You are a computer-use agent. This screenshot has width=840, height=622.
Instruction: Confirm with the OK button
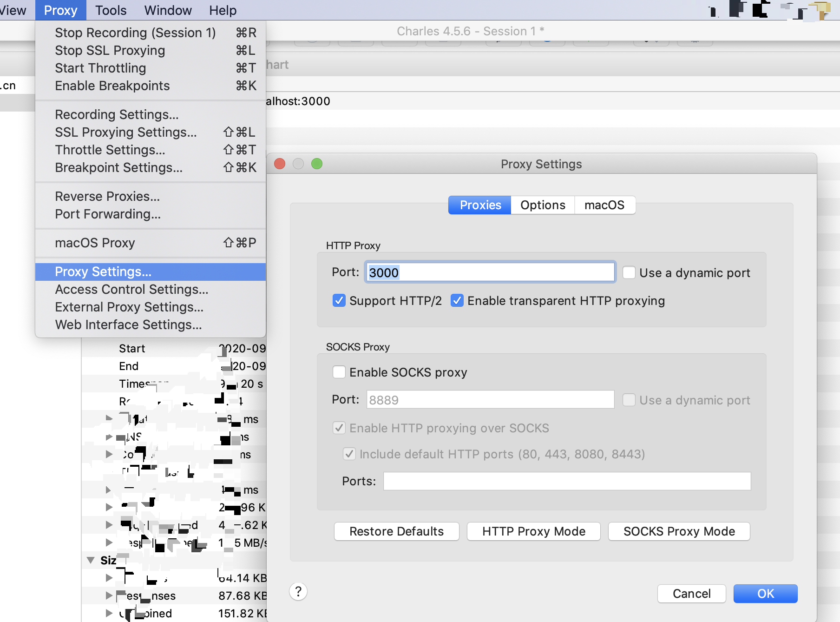(765, 594)
